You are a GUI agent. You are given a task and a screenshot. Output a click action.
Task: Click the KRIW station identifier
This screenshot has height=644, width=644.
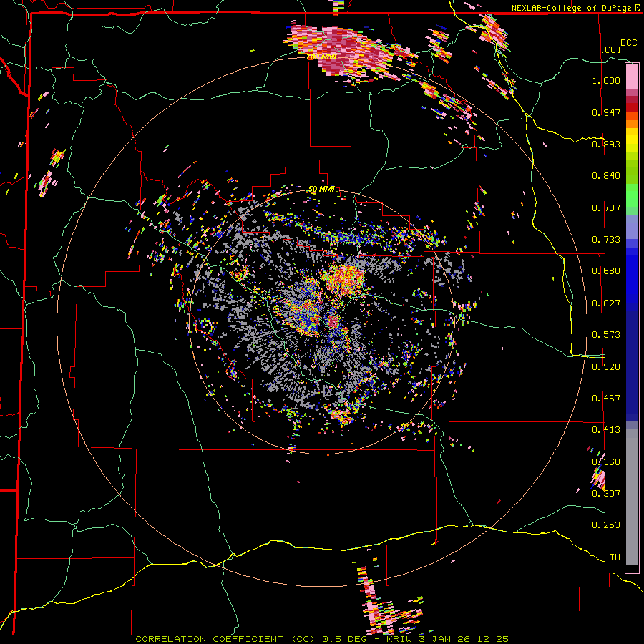pyautogui.click(x=399, y=639)
